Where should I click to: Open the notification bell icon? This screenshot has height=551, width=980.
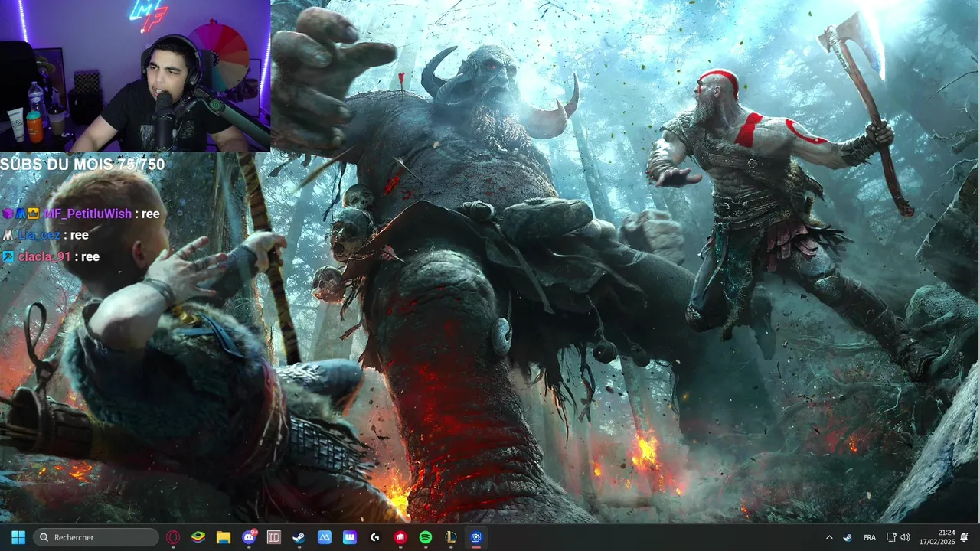pyautogui.click(x=965, y=537)
